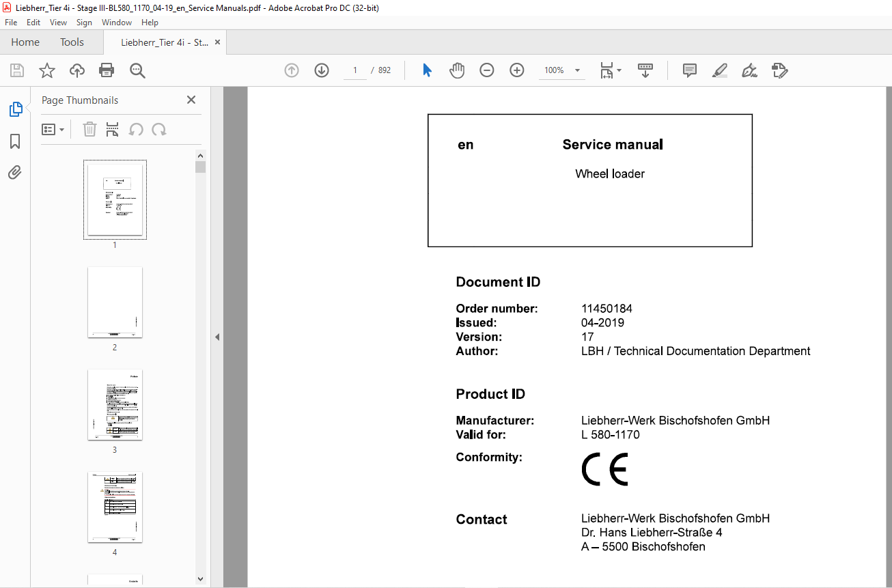Click the thumbnails scrollbar thumb

pyautogui.click(x=200, y=167)
